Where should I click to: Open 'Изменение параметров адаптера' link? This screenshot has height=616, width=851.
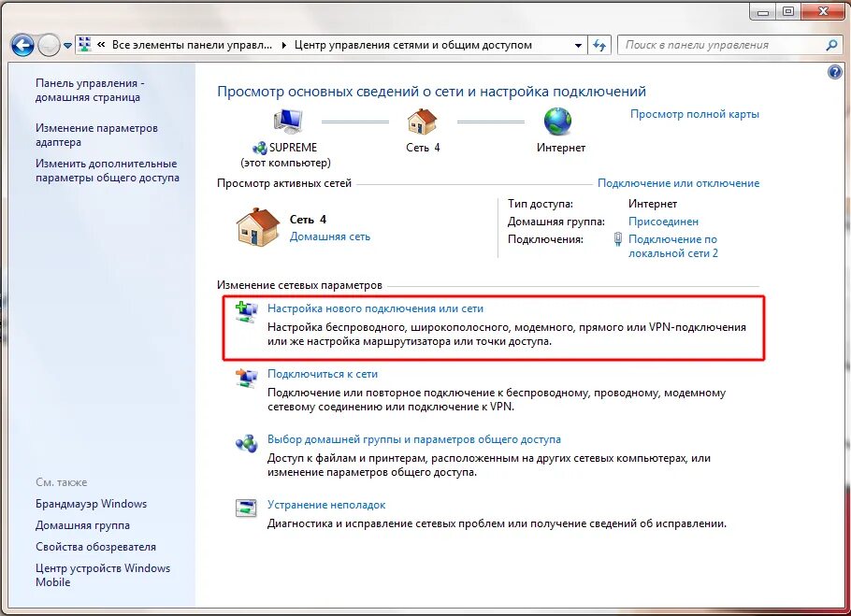point(96,135)
